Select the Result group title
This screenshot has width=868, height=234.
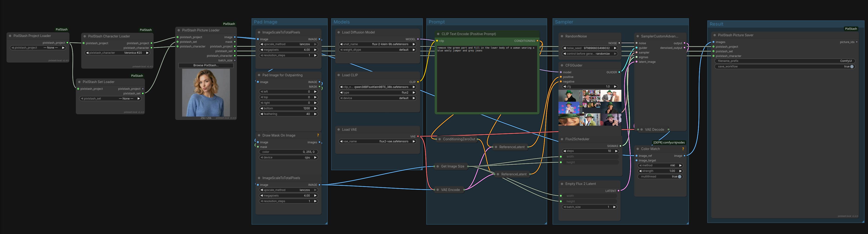coord(716,24)
